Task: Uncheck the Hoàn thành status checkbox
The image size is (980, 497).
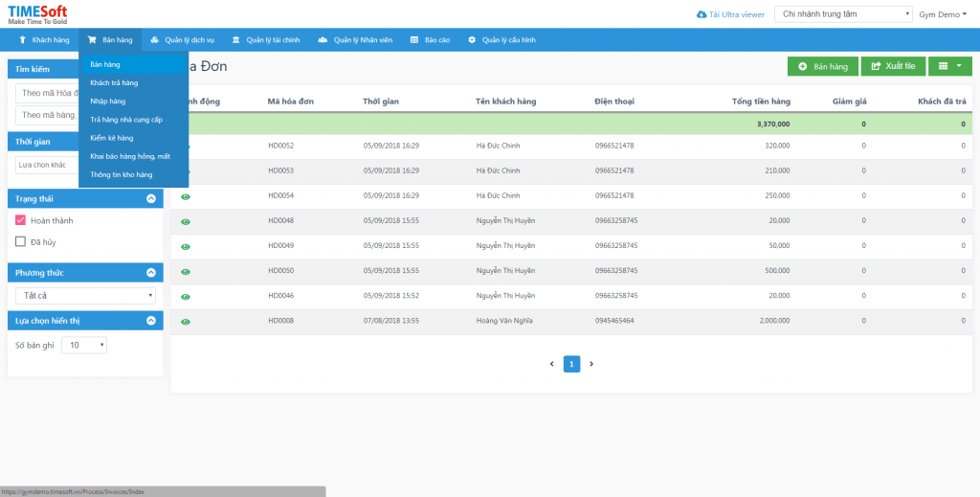Action: click(x=21, y=220)
